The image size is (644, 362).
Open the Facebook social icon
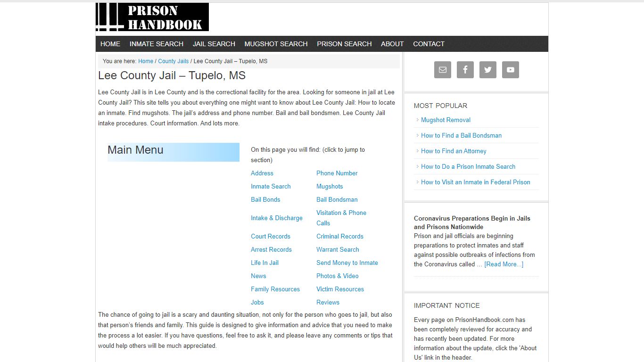[465, 70]
